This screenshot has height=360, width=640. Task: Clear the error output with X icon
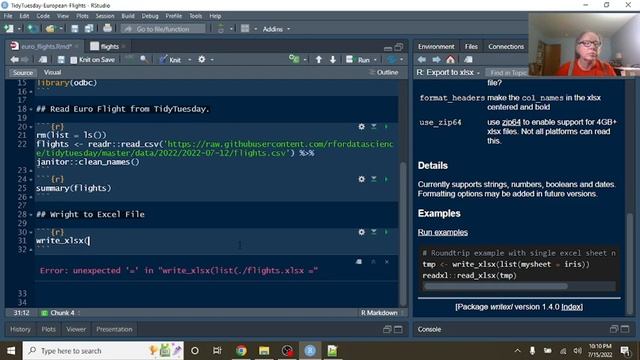tap(387, 262)
